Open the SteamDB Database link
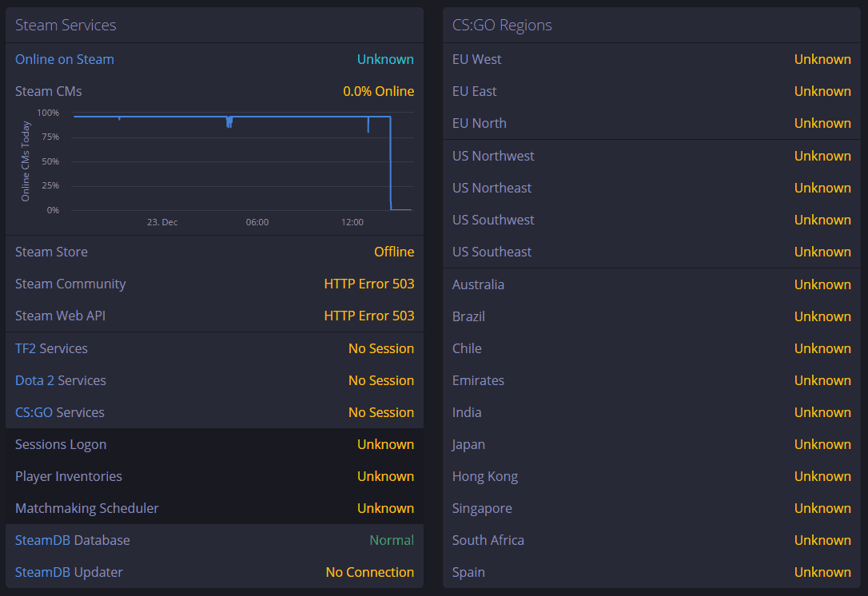The width and height of the screenshot is (868, 596). [73, 540]
